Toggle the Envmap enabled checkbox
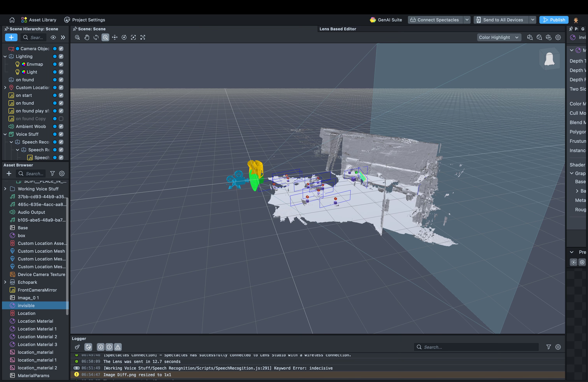Viewport: 588px width, 382px height. click(x=61, y=64)
